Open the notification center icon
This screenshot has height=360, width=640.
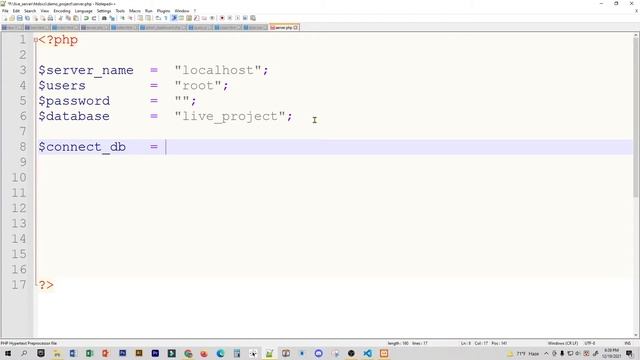point(629,353)
